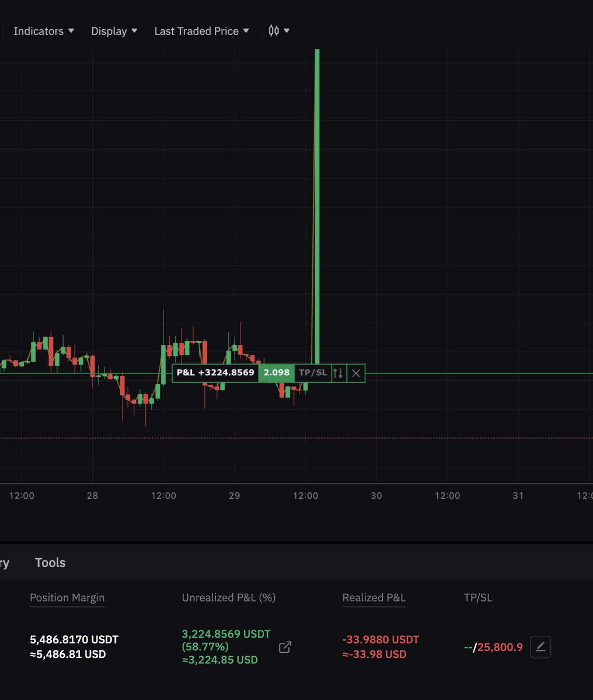Click the TP/SL column header

[478, 597]
